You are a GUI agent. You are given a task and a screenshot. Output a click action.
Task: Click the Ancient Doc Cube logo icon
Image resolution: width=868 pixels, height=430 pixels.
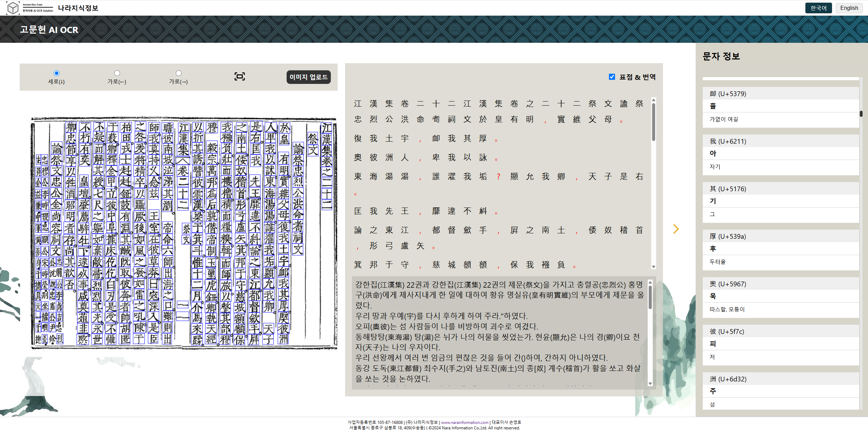click(13, 8)
